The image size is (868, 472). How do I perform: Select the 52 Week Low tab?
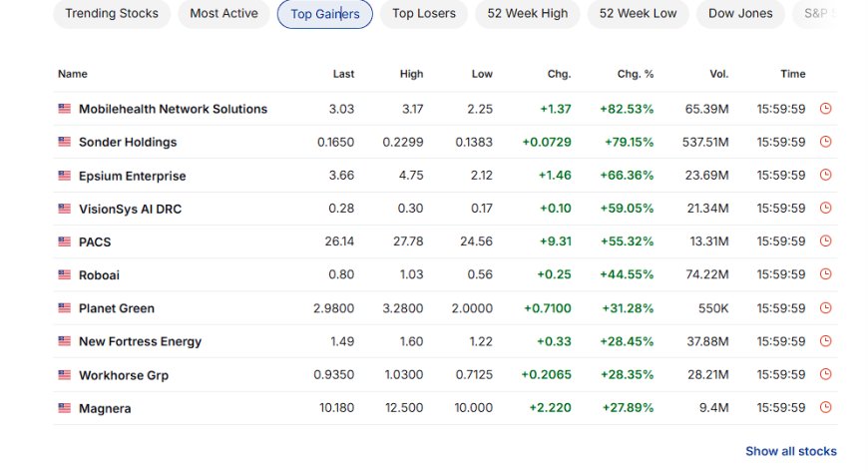[x=638, y=13]
